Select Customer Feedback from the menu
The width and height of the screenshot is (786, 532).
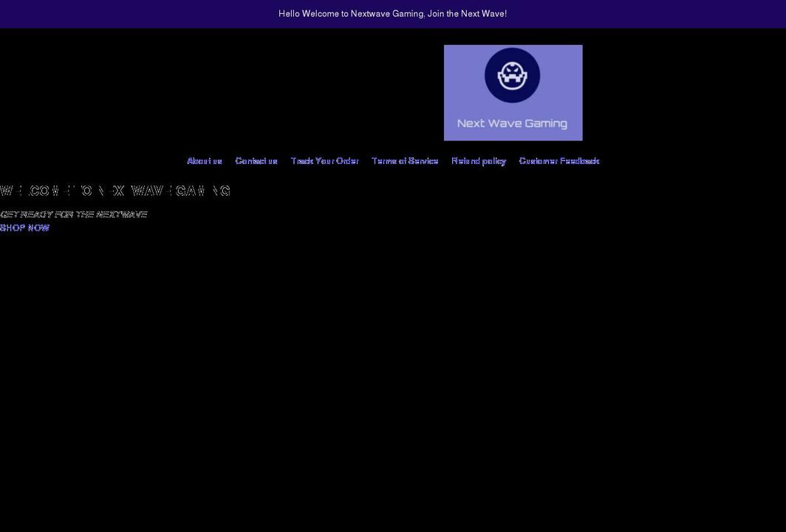[559, 160]
